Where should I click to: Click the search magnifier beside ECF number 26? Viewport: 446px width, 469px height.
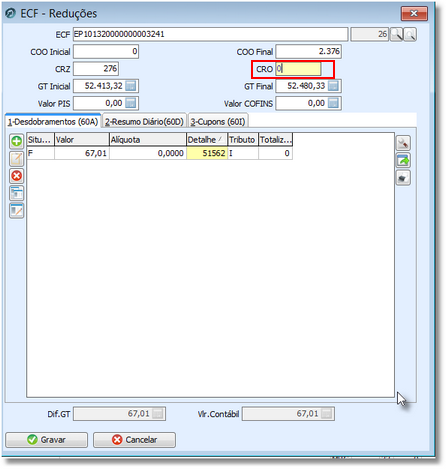pyautogui.click(x=397, y=34)
